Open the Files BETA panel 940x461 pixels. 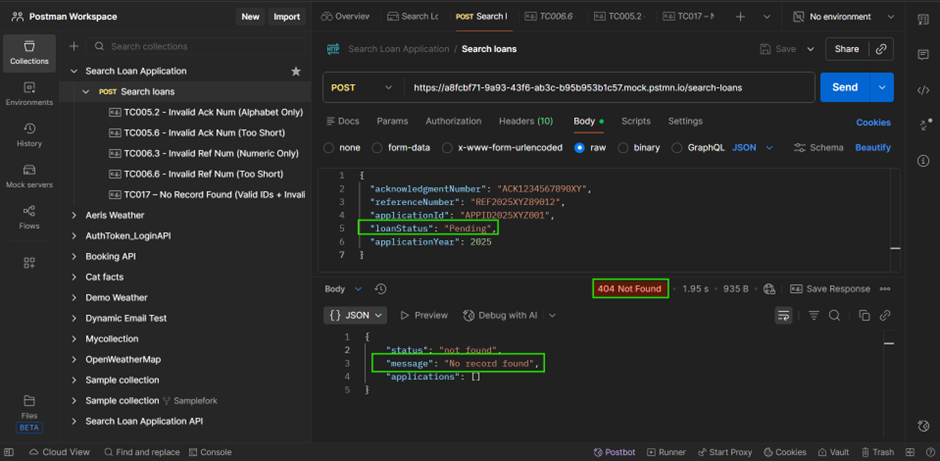click(x=29, y=413)
